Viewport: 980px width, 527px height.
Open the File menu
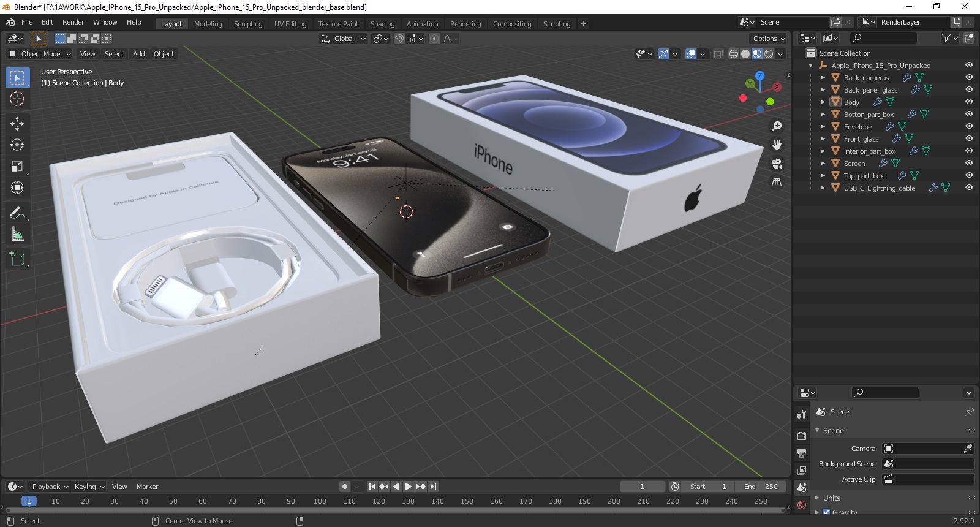(x=27, y=22)
